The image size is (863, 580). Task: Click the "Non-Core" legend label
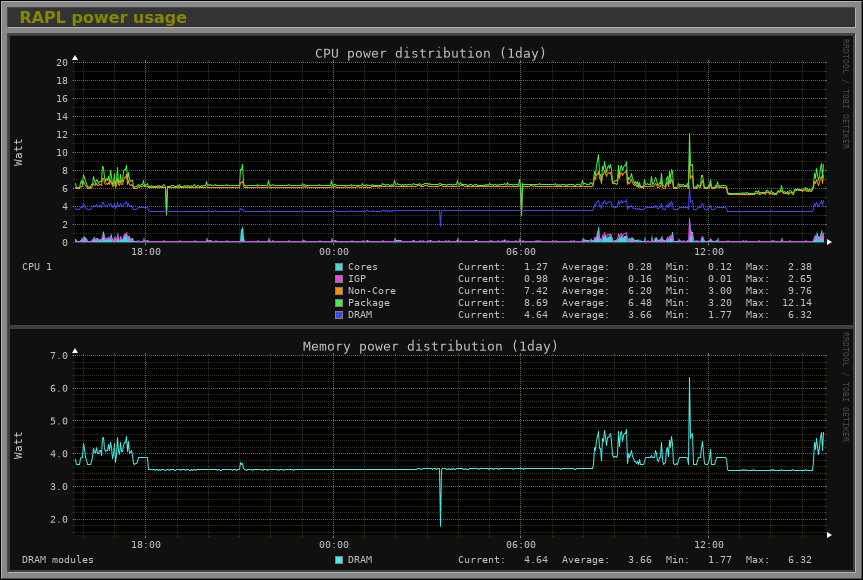tap(372, 291)
